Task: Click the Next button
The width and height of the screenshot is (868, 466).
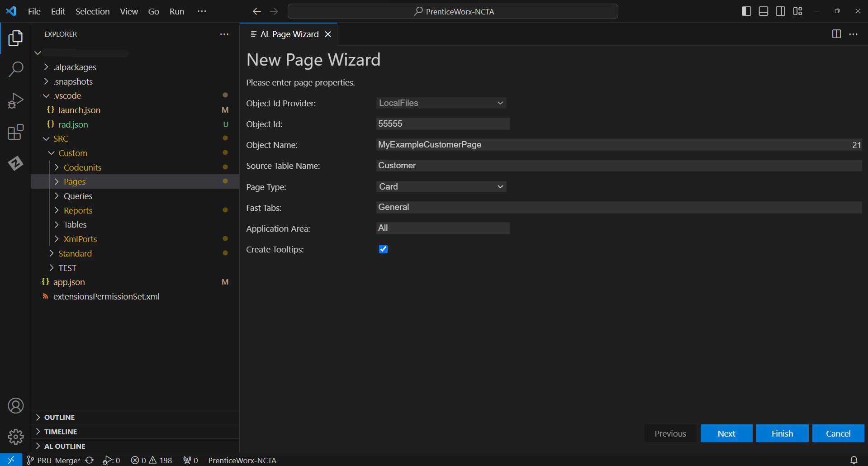Action: tap(726, 433)
